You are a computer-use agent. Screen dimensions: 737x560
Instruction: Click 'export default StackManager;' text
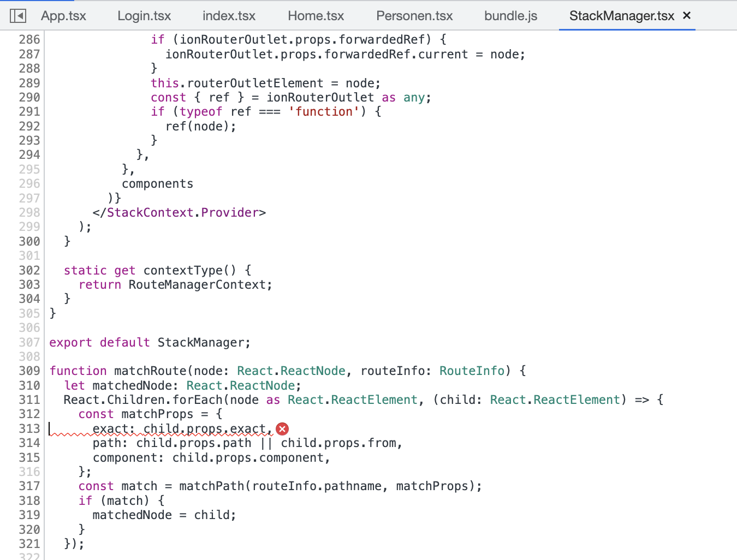pyautogui.click(x=150, y=342)
